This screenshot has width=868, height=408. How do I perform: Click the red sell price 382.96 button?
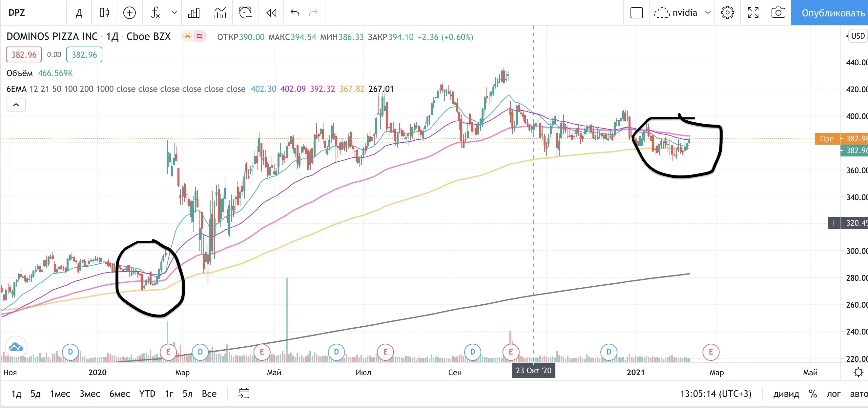(24, 54)
